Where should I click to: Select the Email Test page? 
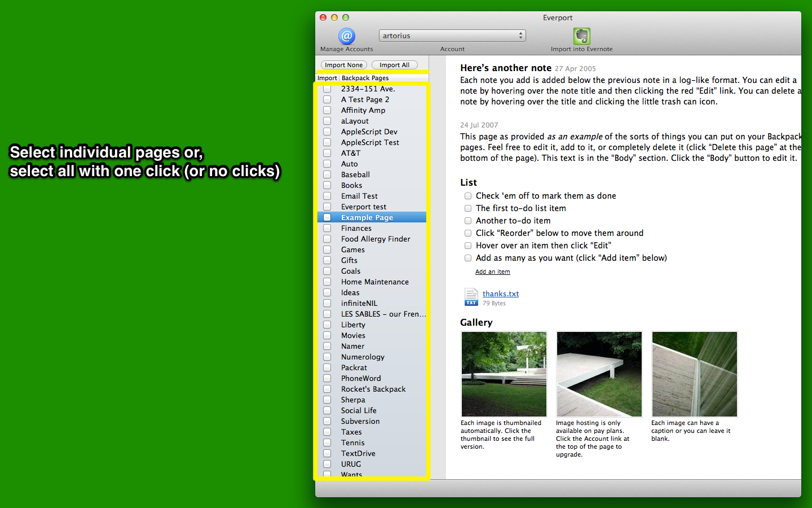point(372,196)
